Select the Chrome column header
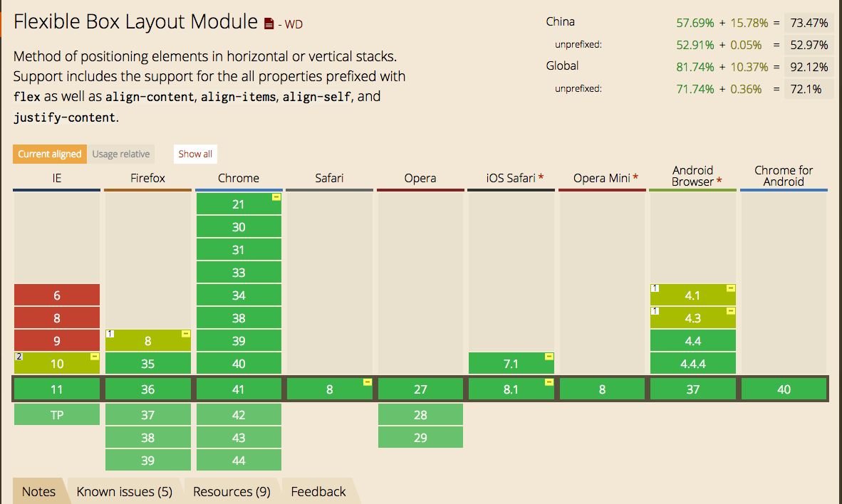Screen dimensions: 842x504 (239, 178)
